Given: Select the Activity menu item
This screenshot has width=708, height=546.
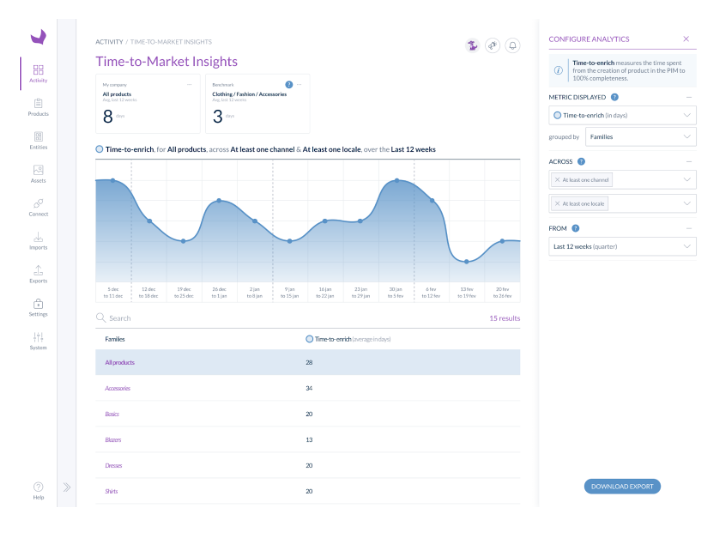Looking at the screenshot, I should (38, 74).
